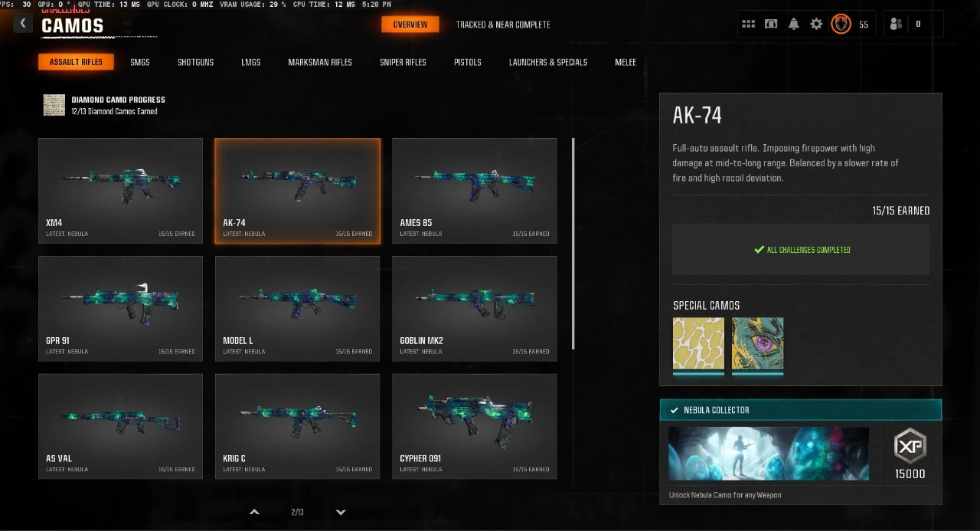
Task: Open the grid menu icon
Action: coord(748,25)
